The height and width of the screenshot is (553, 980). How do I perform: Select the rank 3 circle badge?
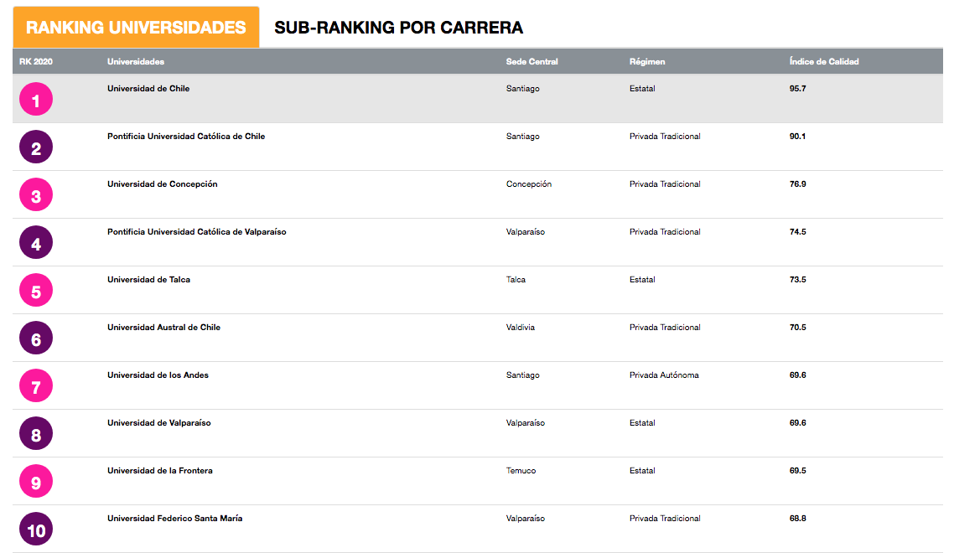[36, 195]
